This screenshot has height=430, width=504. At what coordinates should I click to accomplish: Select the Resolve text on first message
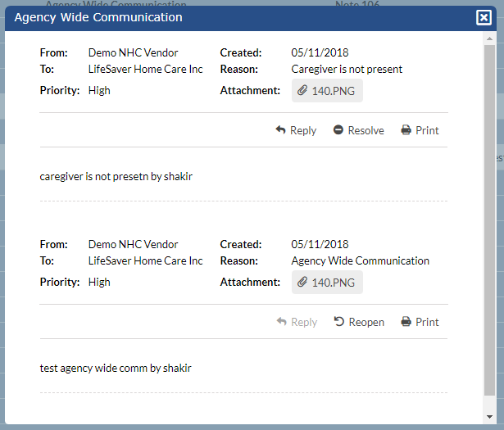[x=366, y=130]
